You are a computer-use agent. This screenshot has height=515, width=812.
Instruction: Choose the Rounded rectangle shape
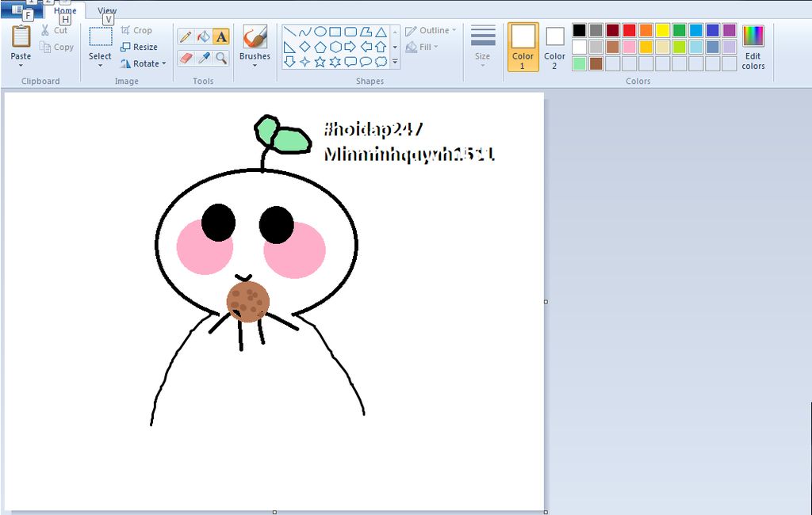[x=350, y=32]
